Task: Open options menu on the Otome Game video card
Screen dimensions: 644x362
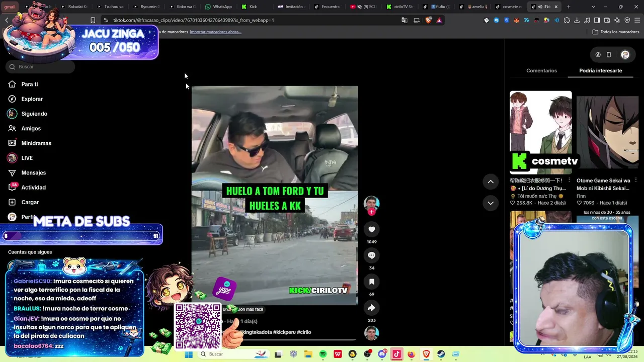Action: (x=636, y=180)
